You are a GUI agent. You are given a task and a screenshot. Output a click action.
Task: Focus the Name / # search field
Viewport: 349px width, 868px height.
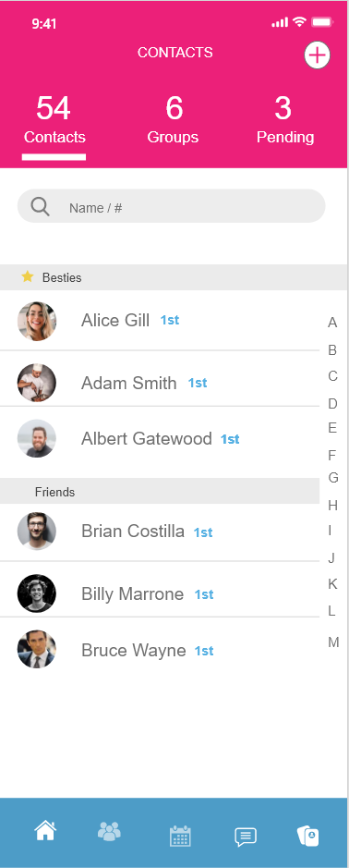tap(172, 206)
